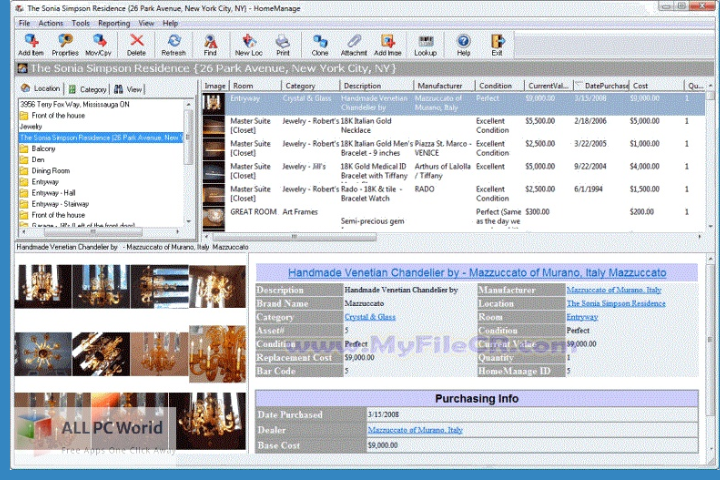The width and height of the screenshot is (720, 480).
Task: Click the Help question mark icon
Action: tap(463, 45)
